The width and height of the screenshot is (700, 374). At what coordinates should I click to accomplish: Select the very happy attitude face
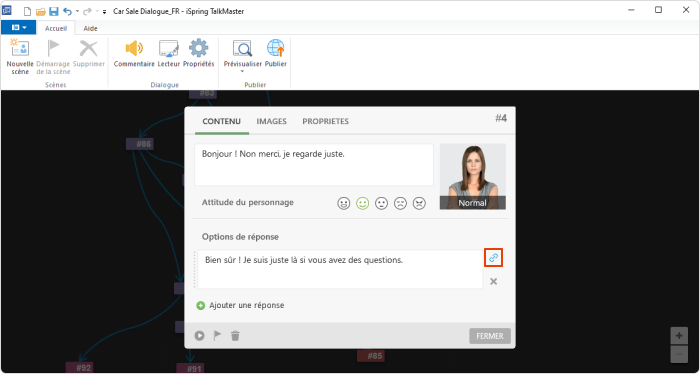pos(344,204)
